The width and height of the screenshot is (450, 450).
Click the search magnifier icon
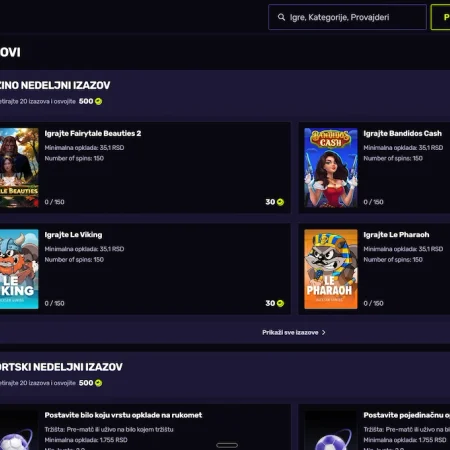(x=281, y=17)
